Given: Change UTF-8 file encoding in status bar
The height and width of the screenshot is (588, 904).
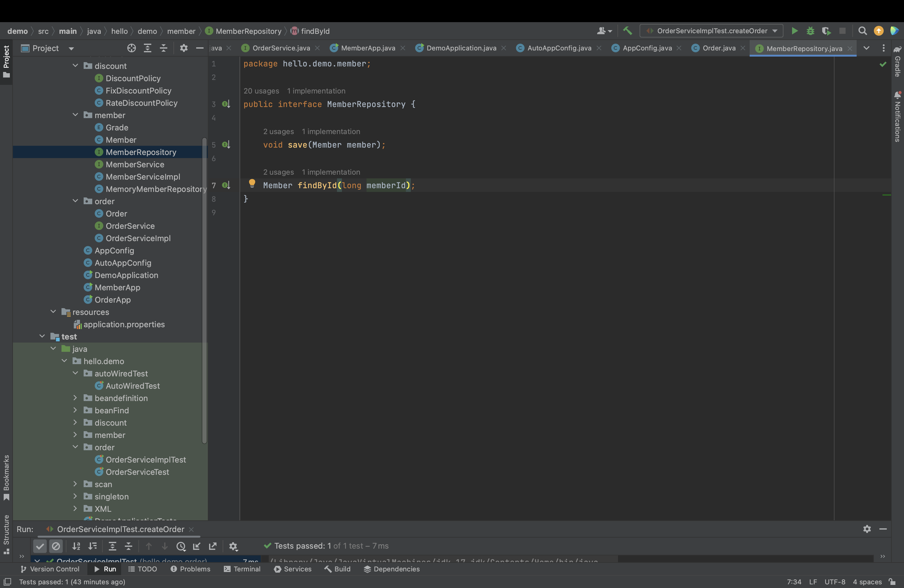Looking at the screenshot, I should click(x=835, y=582).
